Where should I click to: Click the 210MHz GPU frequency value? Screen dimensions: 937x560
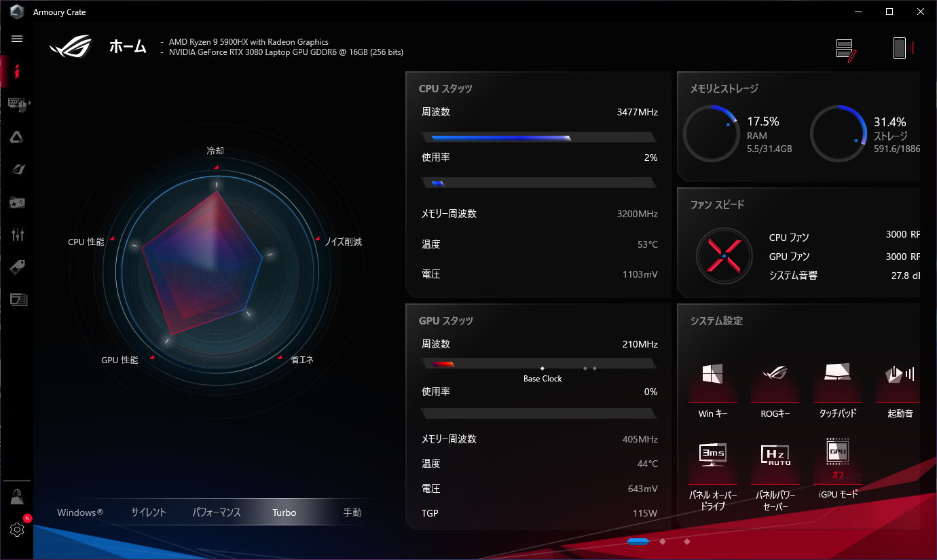(x=640, y=344)
